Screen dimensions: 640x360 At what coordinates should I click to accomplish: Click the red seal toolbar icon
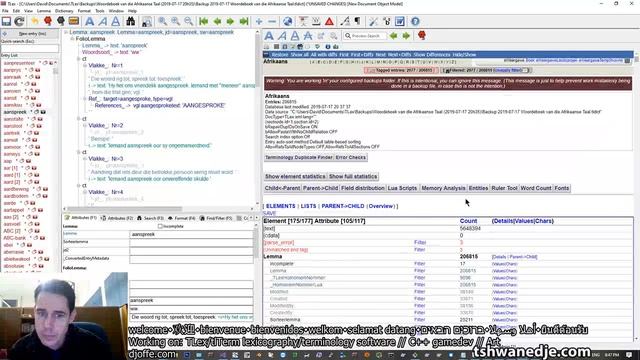[48, 21]
